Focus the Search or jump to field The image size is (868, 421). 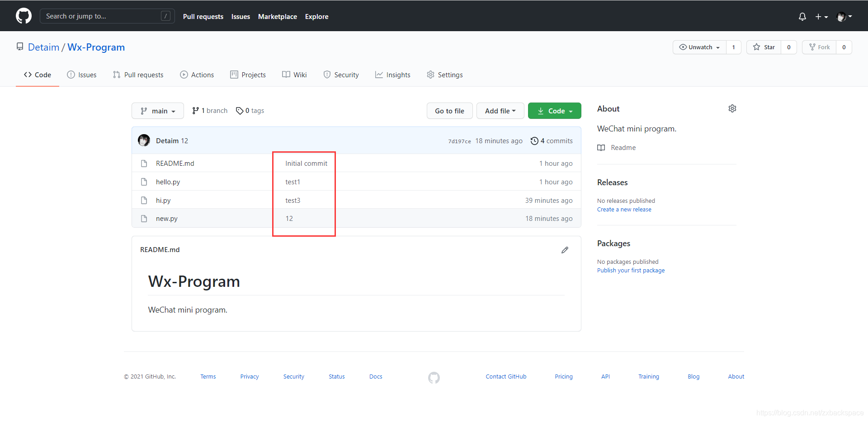click(107, 16)
